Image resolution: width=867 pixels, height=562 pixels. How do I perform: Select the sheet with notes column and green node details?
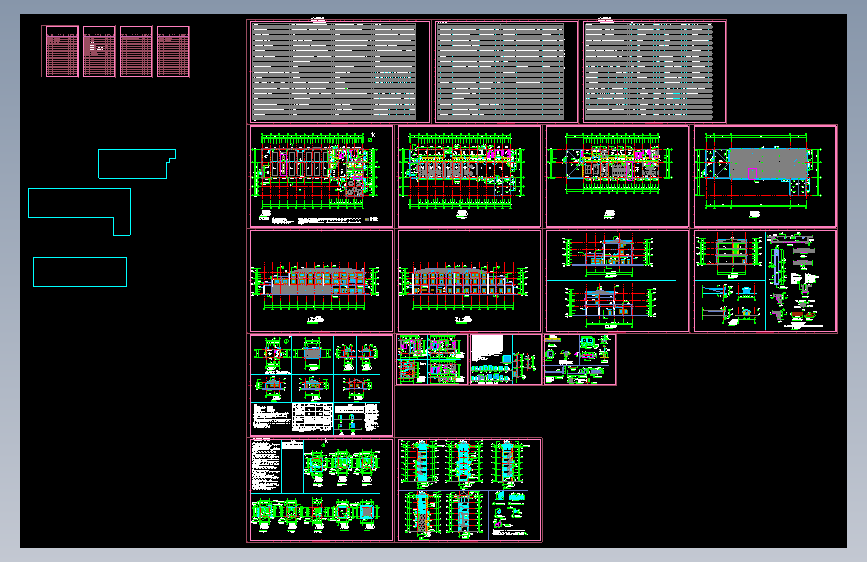pyautogui.click(x=321, y=490)
